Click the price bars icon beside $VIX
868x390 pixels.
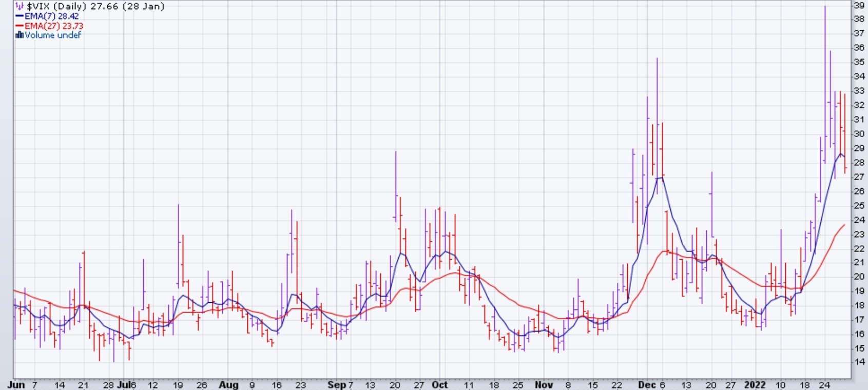point(20,7)
